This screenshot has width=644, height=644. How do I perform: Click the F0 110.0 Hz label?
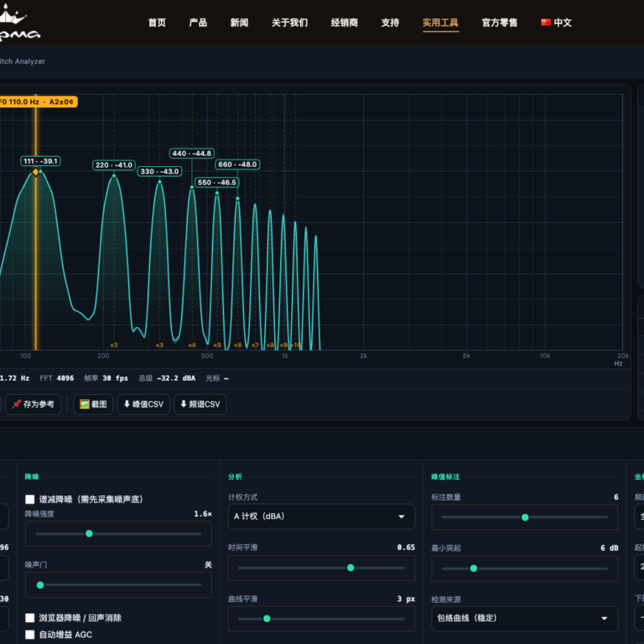pos(38,101)
